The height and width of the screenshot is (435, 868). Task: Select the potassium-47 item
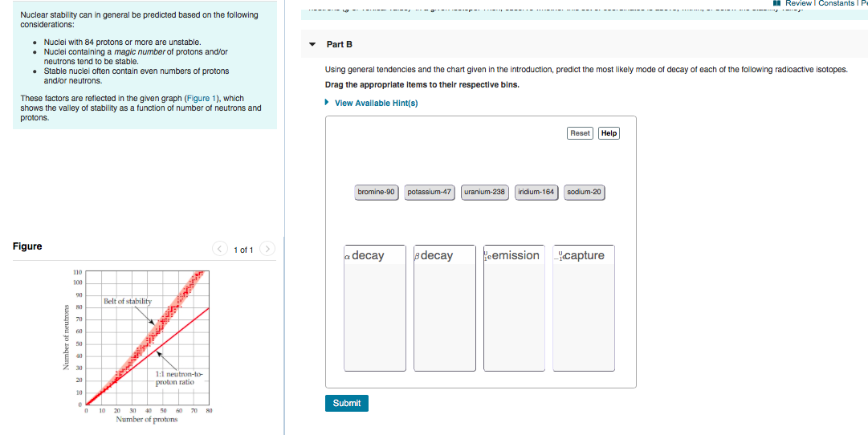(x=430, y=192)
